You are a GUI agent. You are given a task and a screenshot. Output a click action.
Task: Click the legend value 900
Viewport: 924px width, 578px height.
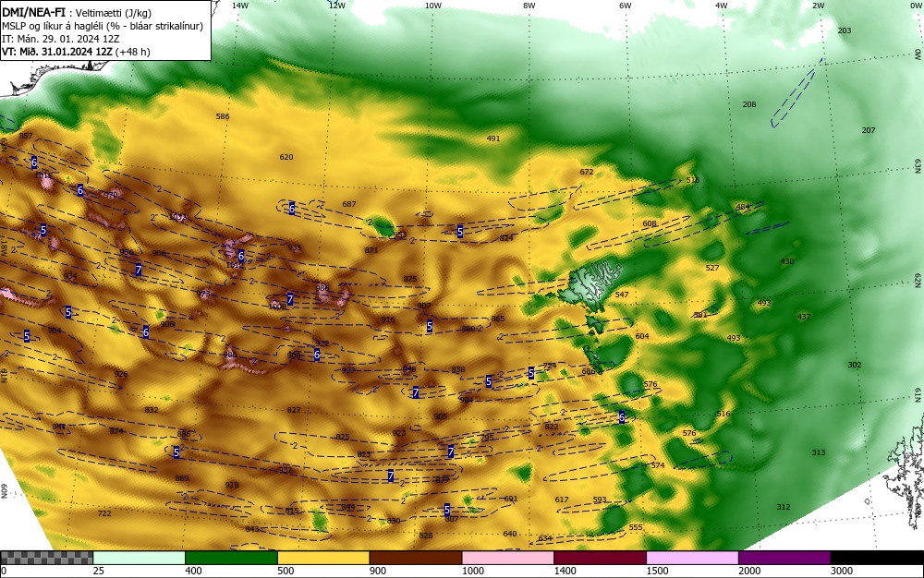click(378, 571)
